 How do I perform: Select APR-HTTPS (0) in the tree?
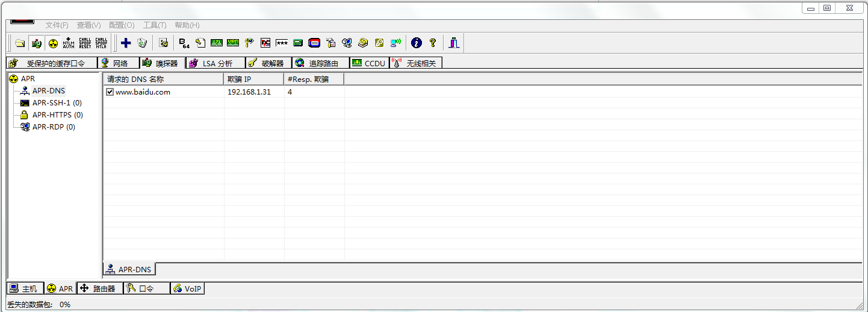[57, 115]
